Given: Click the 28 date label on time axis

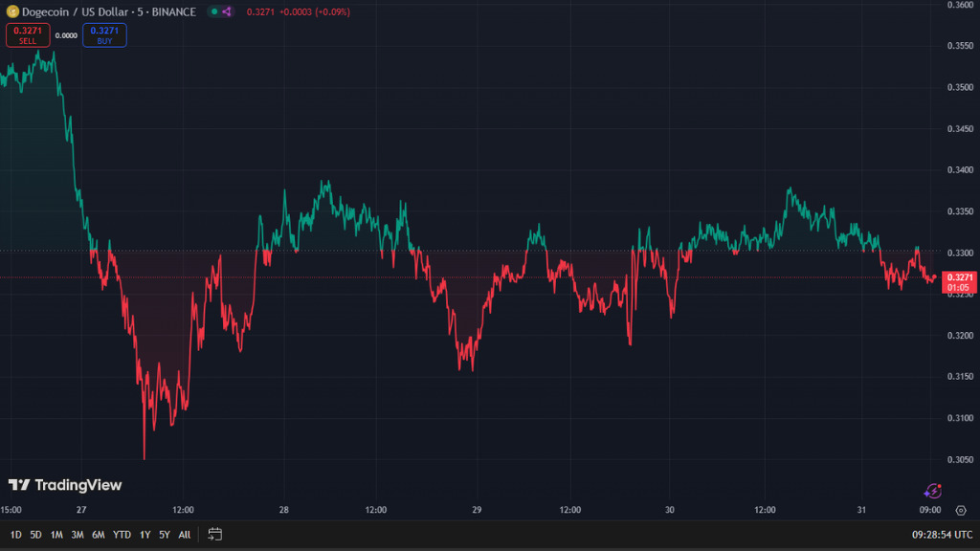Looking at the screenshot, I should [283, 510].
